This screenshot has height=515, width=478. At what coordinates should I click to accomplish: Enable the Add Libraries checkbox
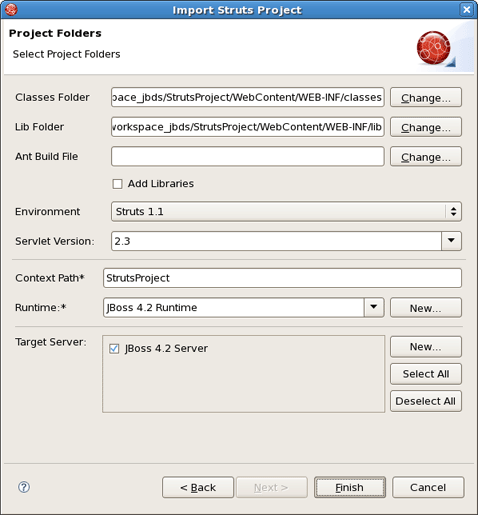[117, 184]
